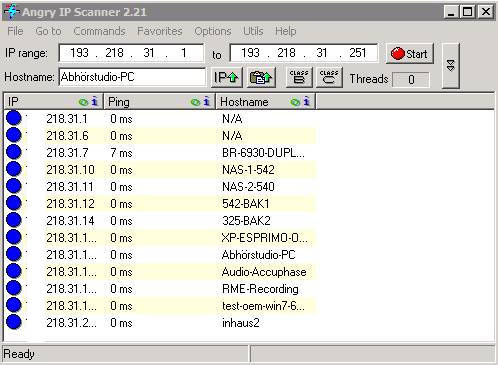Sort by the Ping column header
Image resolution: width=498 pixels, height=365 pixels.
[160, 101]
